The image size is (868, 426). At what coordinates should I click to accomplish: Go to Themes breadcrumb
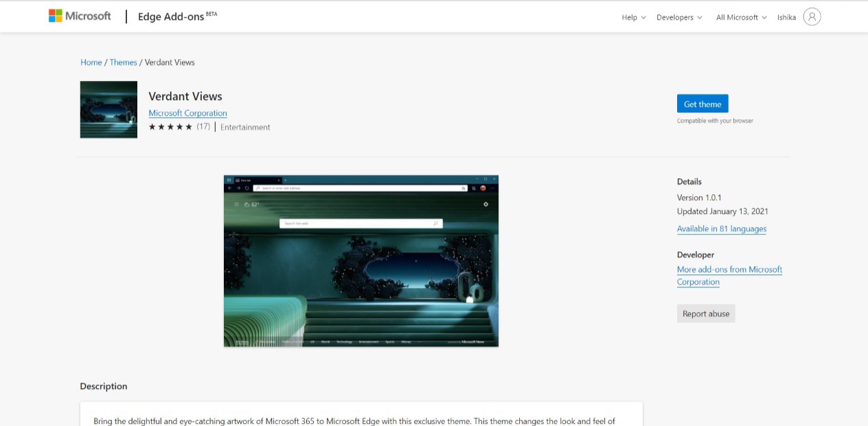(x=124, y=62)
